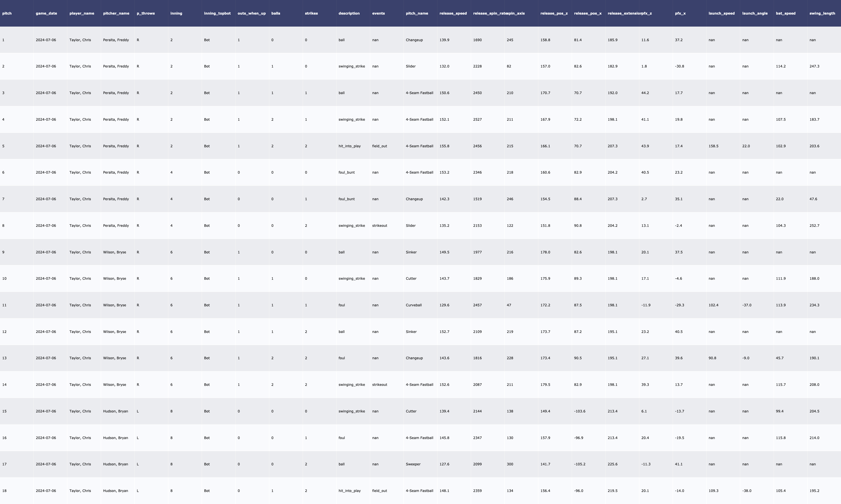Click the bat_speed column header
The height and width of the screenshot is (504, 841).
785,13
